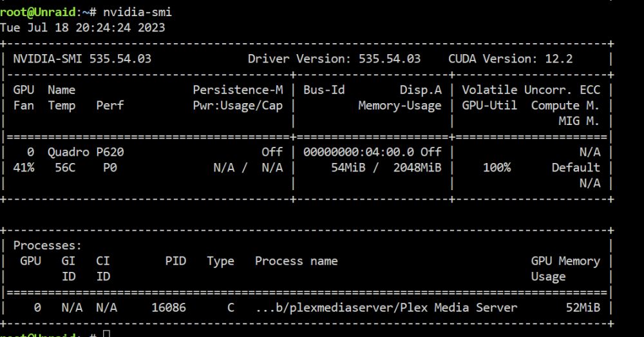Screen dimensions: 644x337
Task: Click the Quadro P620 GPU name
Action: coord(86,152)
